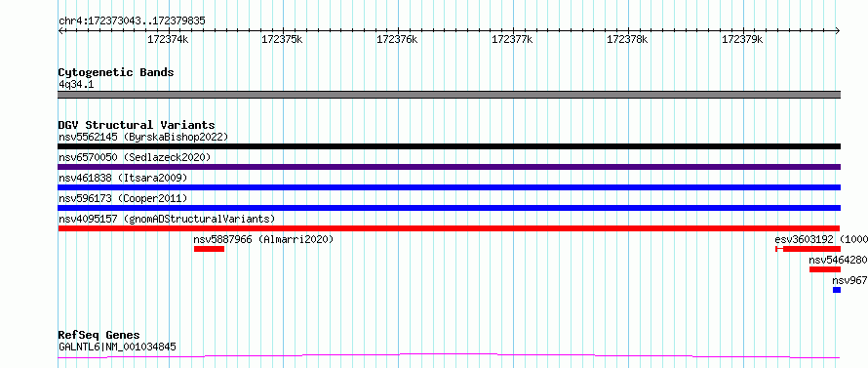Viewport: 868px width, 368px height.
Task: Click the ruler's right arrowhead
Action: [838, 31]
